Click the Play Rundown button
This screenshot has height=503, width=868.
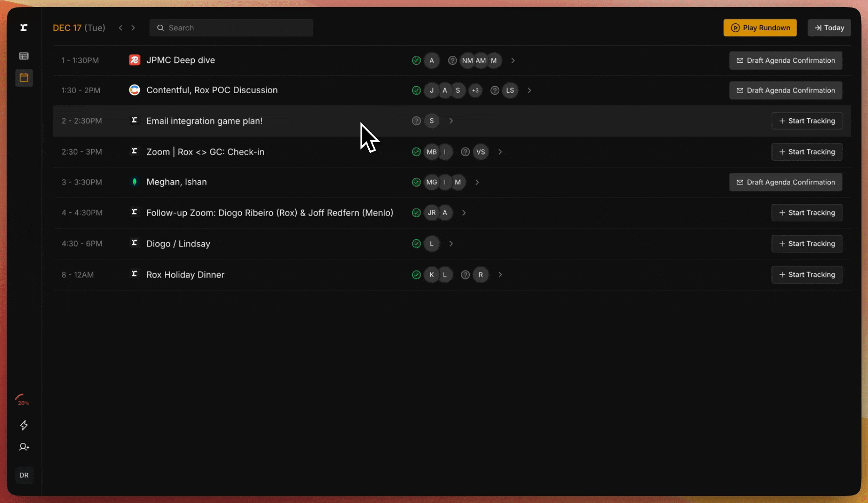[760, 28]
